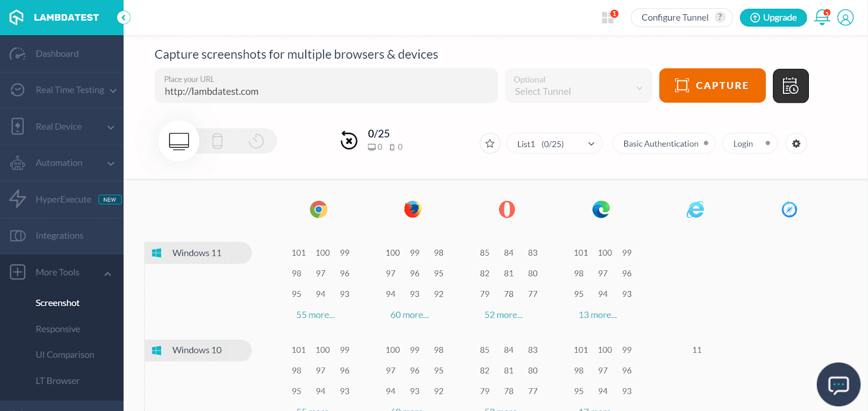Viewport: 868px width, 411px height.
Task: Switch to the desktop monitor device view
Action: point(179,141)
